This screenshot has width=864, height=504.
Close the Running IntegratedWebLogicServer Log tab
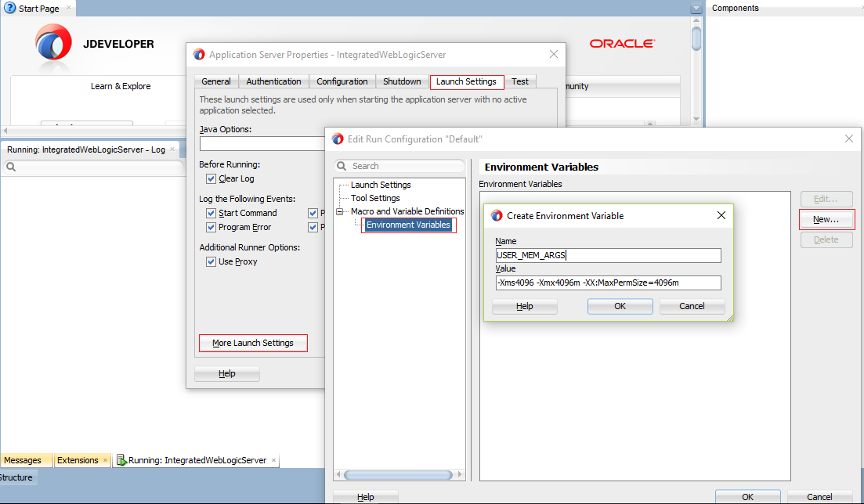coord(172,149)
